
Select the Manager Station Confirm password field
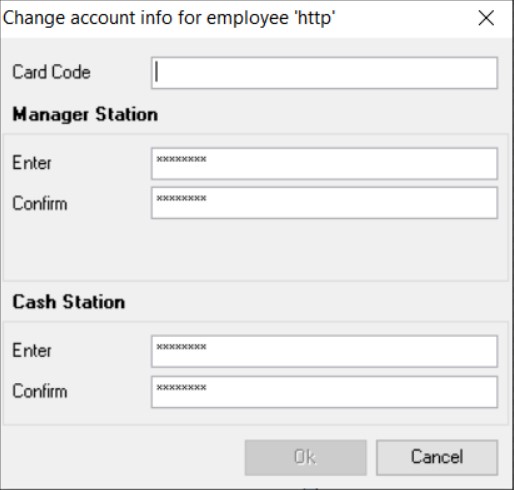324,203
